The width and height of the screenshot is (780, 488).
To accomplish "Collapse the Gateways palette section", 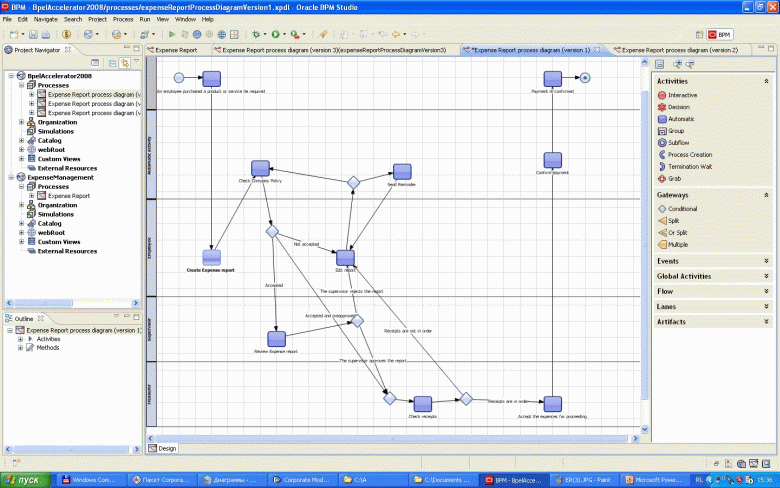I will (766, 195).
